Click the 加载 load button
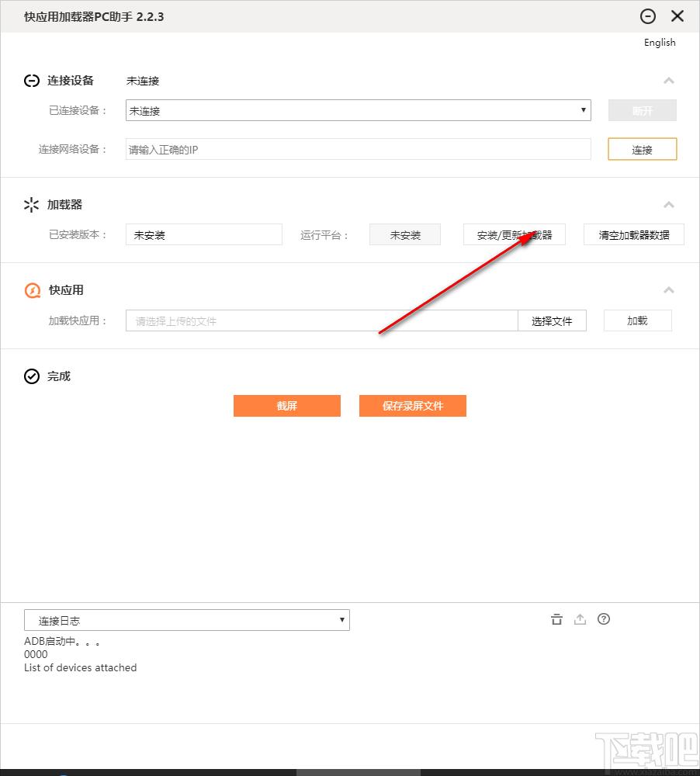This screenshot has width=700, height=776. [638, 320]
